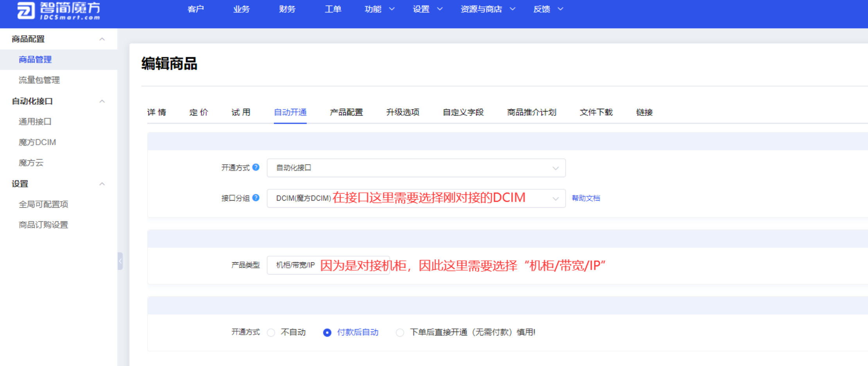This screenshot has width=868, height=366.
Task: Switch to the 链接 tab
Action: (x=644, y=112)
